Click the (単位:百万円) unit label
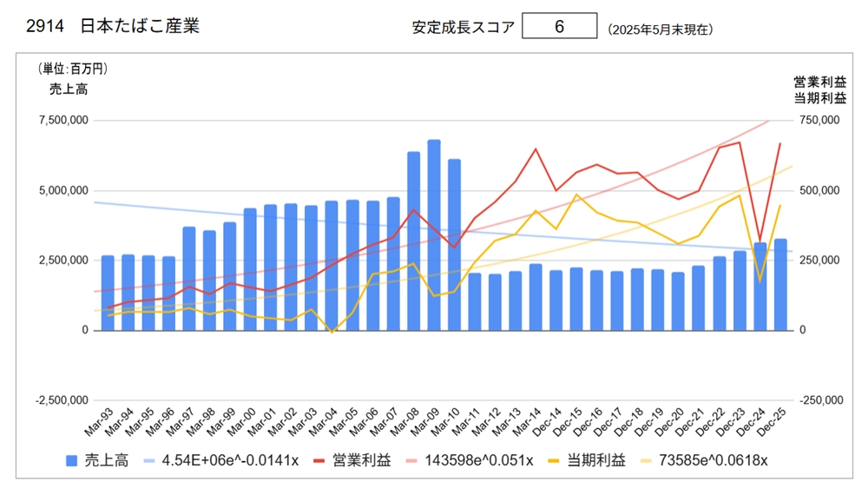The width and height of the screenshot is (868, 495). [73, 69]
